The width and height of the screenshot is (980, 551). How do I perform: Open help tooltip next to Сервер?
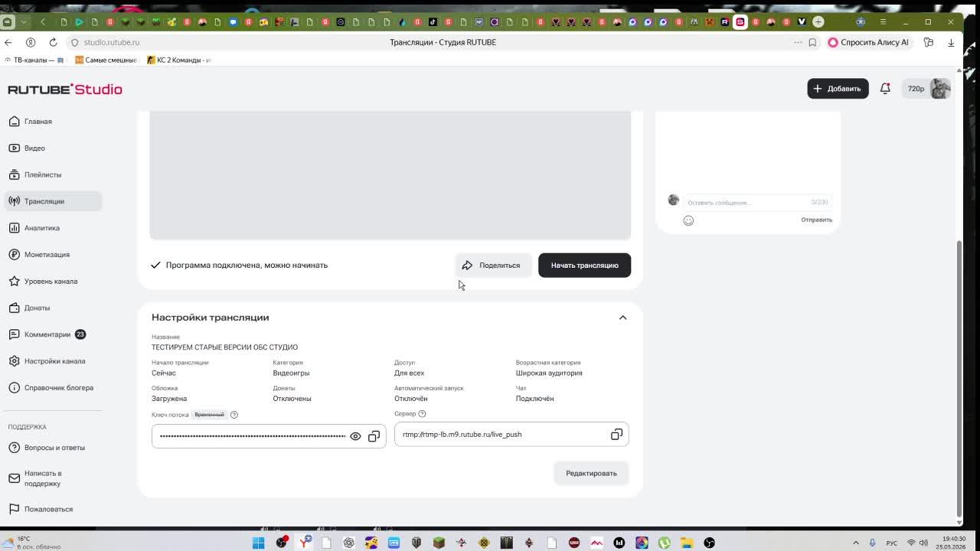pyautogui.click(x=422, y=414)
